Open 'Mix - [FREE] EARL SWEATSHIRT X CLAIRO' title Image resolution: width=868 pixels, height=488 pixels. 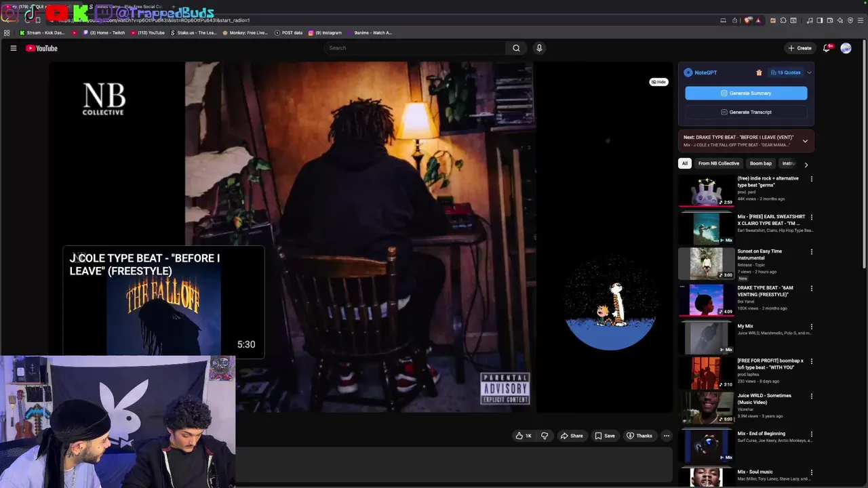[771, 220]
